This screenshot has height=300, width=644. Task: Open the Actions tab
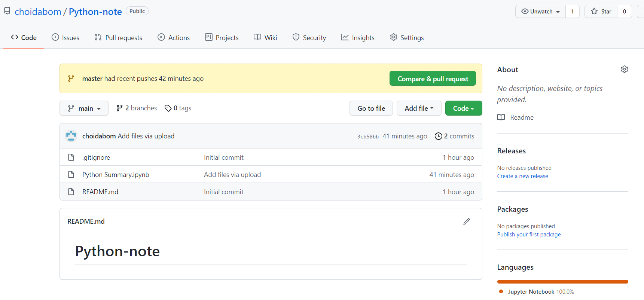click(174, 37)
